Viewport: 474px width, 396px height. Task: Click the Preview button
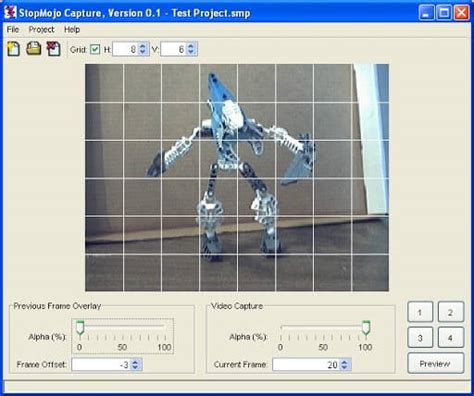(435, 363)
